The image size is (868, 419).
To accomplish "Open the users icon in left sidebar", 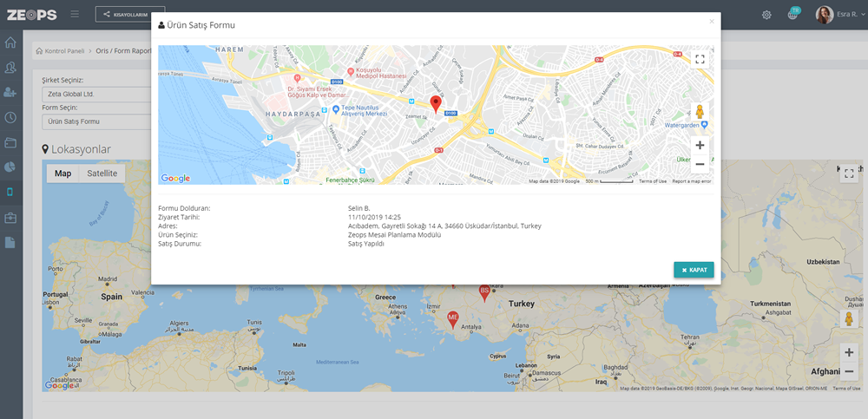I will pyautogui.click(x=10, y=68).
